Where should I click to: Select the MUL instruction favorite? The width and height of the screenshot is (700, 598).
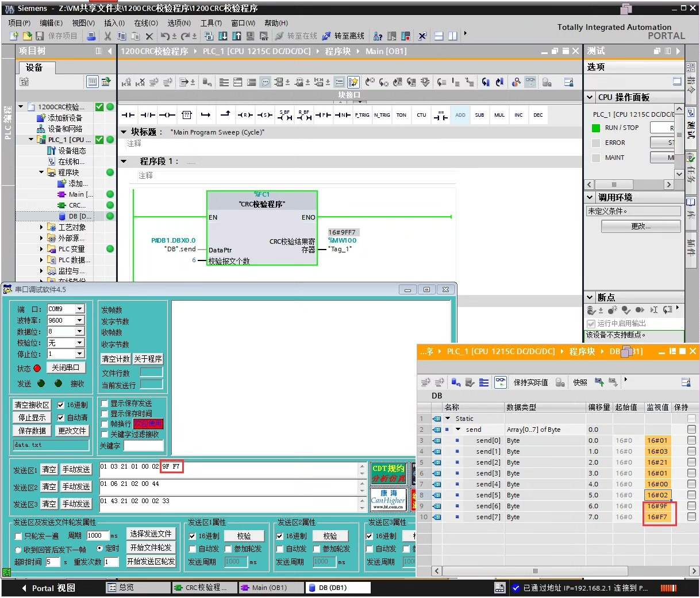click(x=499, y=115)
